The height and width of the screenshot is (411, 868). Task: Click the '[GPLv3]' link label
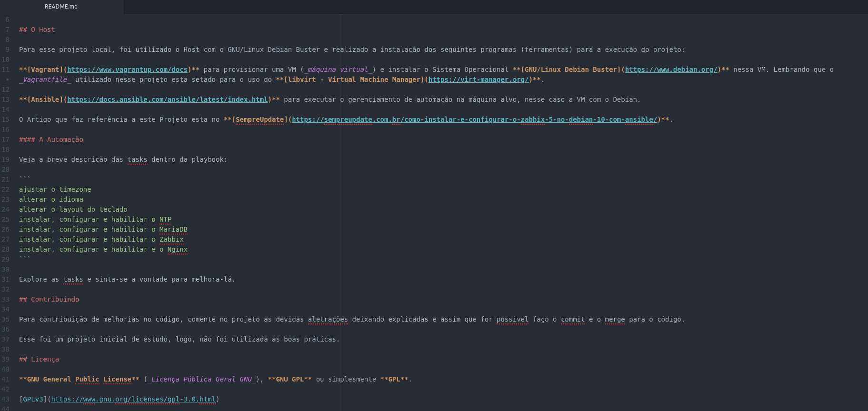click(33, 399)
